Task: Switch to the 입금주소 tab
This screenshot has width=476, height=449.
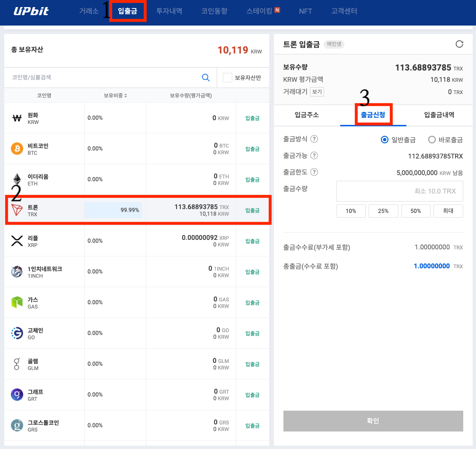Action: [307, 115]
